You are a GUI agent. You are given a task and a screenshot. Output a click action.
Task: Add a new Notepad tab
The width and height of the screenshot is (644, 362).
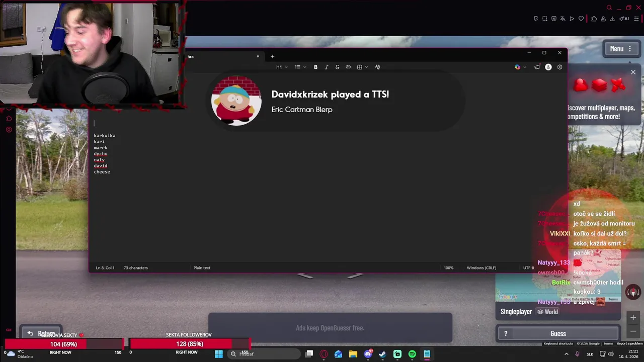coord(272,56)
